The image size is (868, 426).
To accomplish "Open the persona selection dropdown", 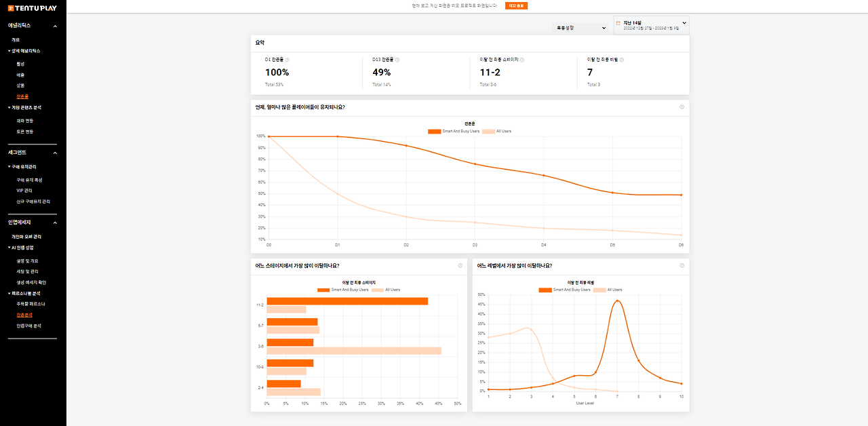I will pos(580,28).
